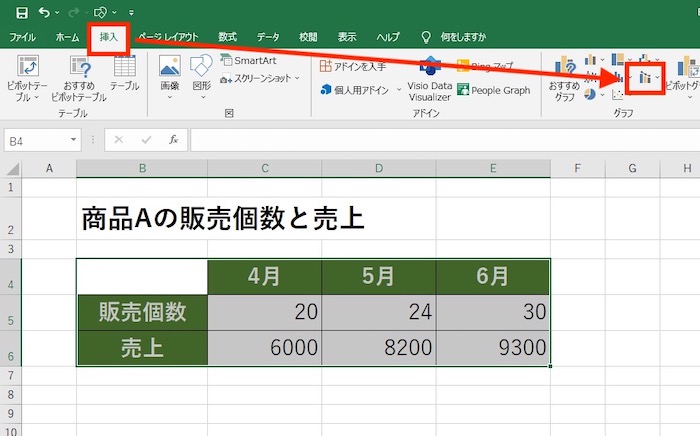Open 個人用アドイン
700x436 pixels.
[x=355, y=90]
